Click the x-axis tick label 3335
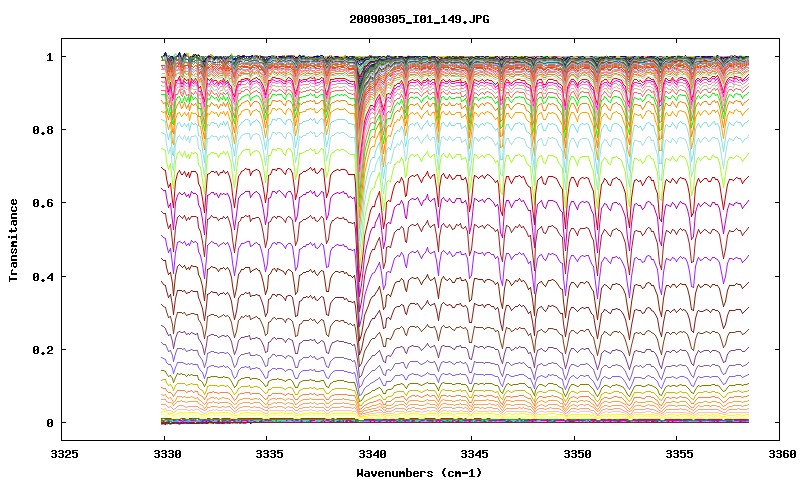 (x=269, y=454)
